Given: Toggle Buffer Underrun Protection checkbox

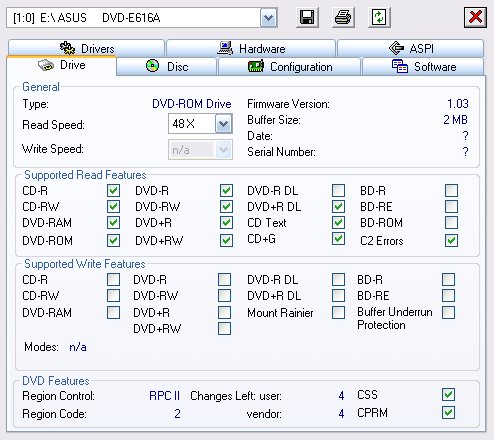Looking at the screenshot, I should click(448, 313).
